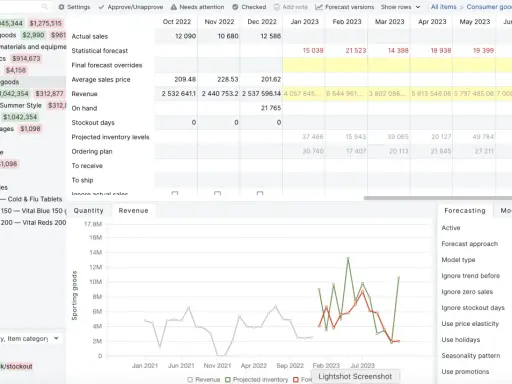The image size is (512, 384).
Task: Click the $1,275,515 red value badge
Action: click(46, 23)
